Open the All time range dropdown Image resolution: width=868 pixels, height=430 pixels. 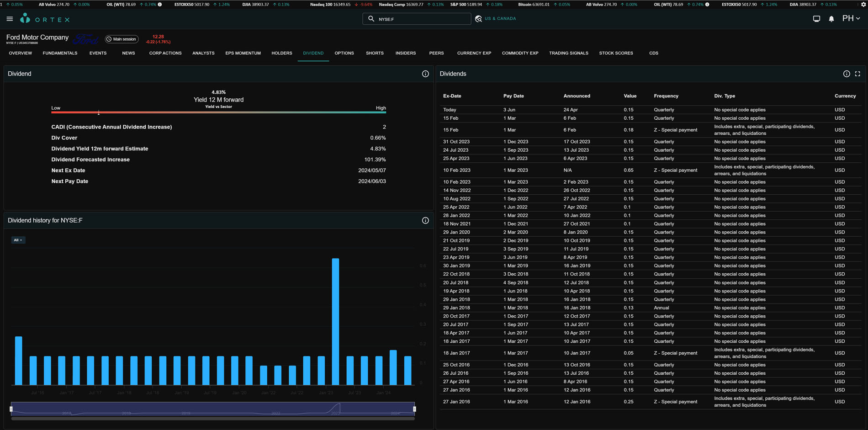18,240
